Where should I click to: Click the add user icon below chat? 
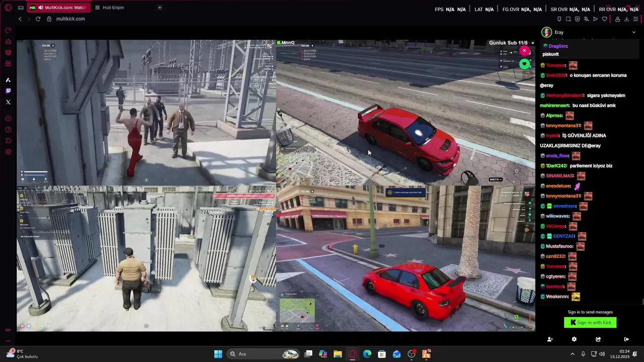[550, 339]
